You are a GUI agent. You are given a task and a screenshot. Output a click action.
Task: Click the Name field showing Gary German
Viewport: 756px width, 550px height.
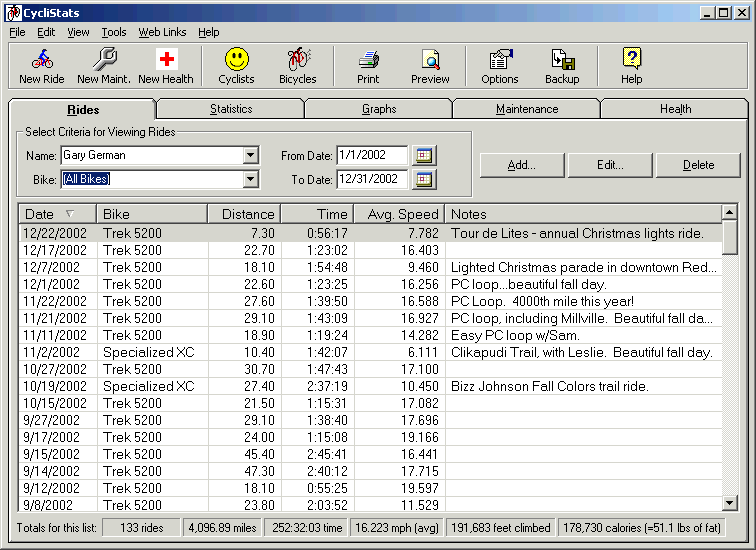[160, 155]
